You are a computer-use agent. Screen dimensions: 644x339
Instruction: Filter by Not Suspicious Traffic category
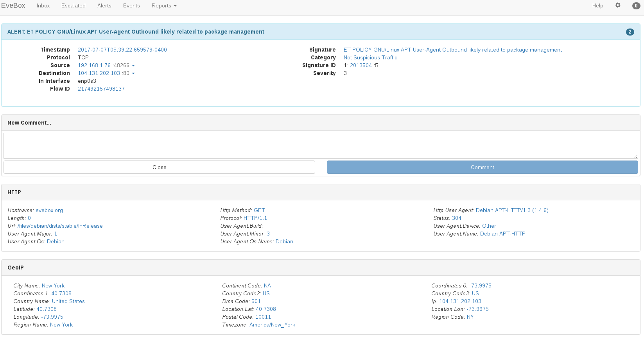370,58
